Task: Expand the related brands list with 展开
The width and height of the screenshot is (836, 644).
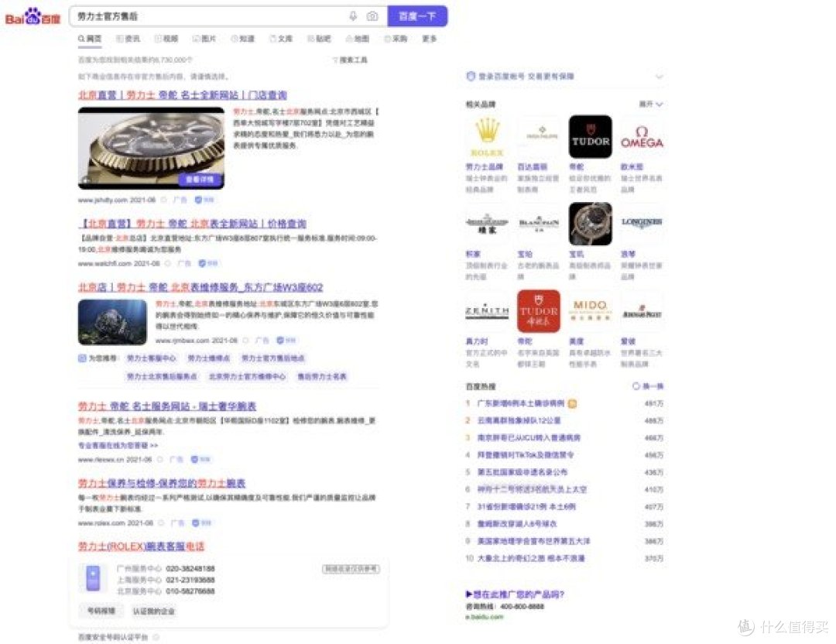Action: 651,104
